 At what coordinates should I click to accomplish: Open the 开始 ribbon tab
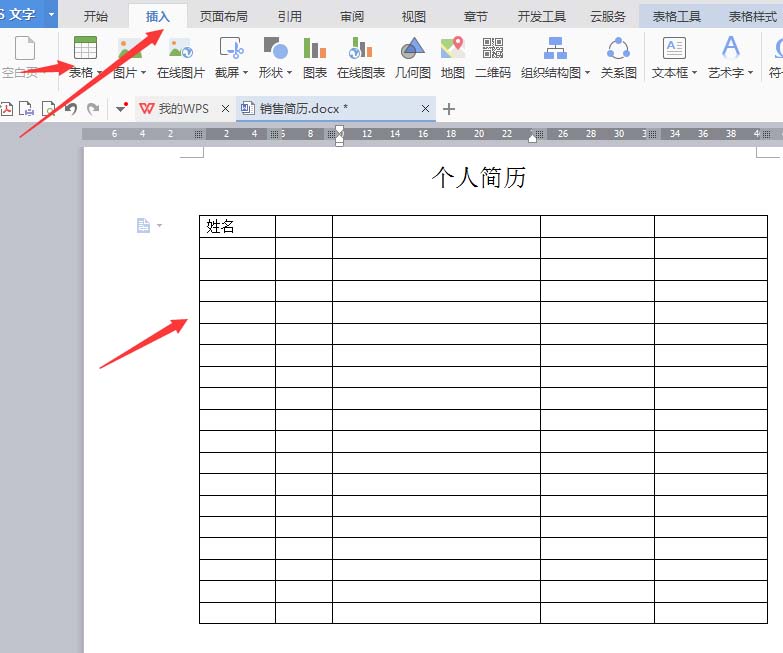[x=95, y=16]
